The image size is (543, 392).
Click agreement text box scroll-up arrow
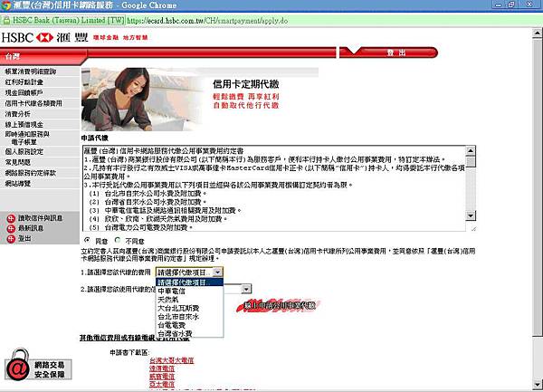click(x=471, y=150)
